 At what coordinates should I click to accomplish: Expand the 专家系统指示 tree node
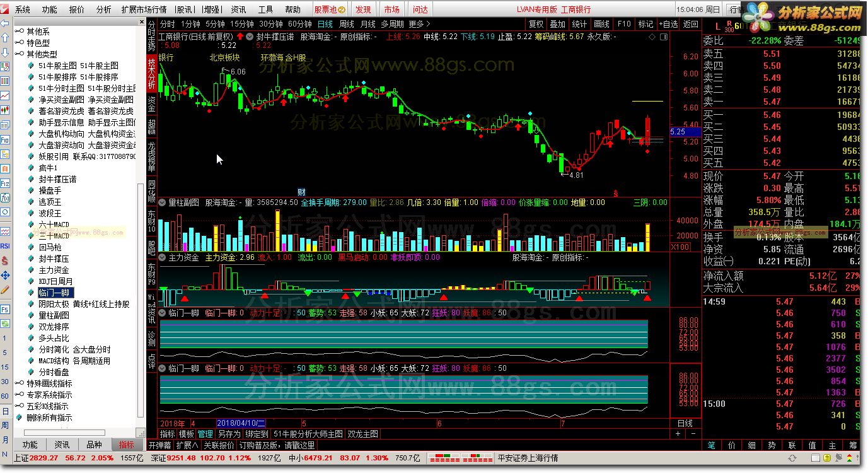pos(19,395)
